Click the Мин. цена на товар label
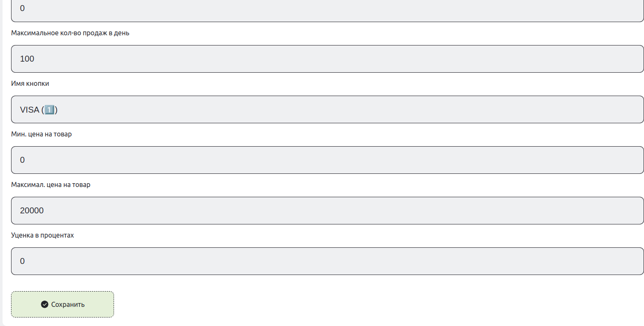This screenshot has width=644, height=326. point(41,134)
